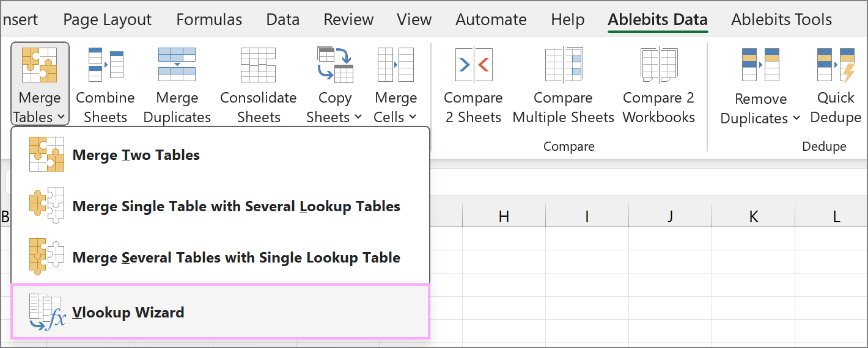Select Merge Several Tables with Single Lookup Table

point(221,258)
